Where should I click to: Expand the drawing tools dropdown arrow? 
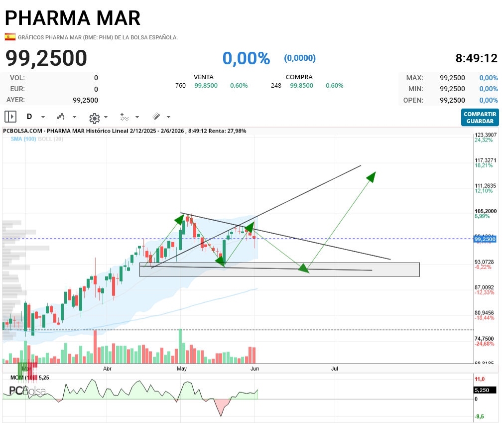[168, 117]
